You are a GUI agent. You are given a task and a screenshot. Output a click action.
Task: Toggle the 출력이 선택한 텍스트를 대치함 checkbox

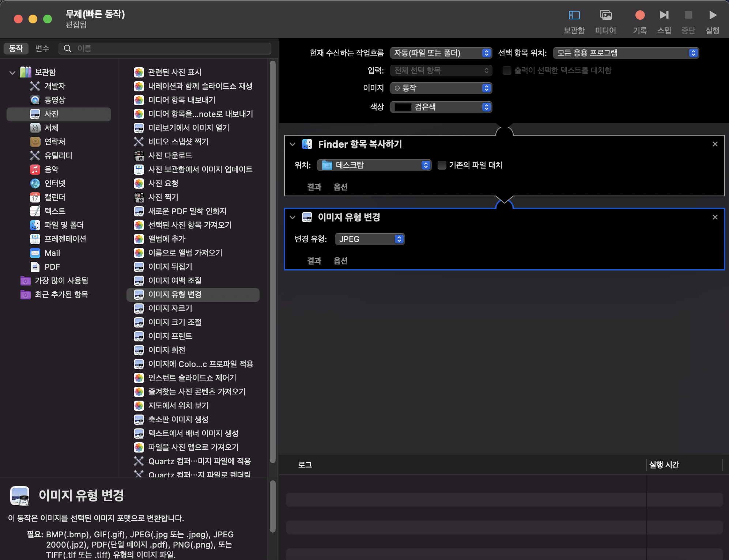point(507,71)
